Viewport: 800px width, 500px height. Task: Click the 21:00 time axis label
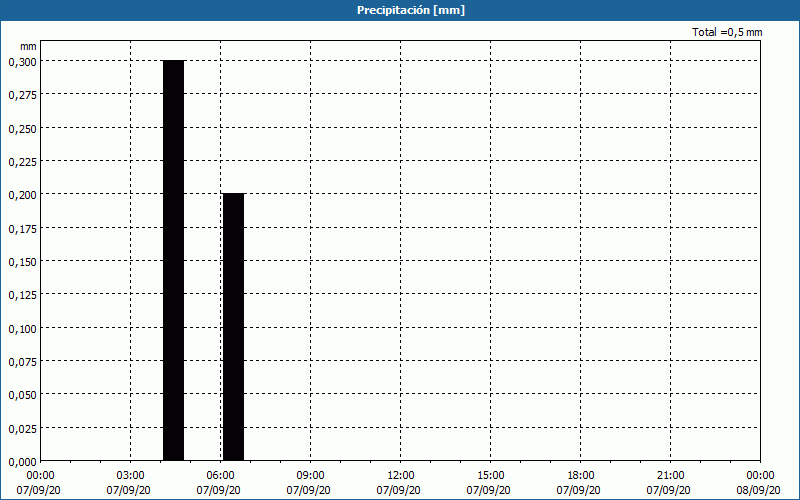(670, 476)
